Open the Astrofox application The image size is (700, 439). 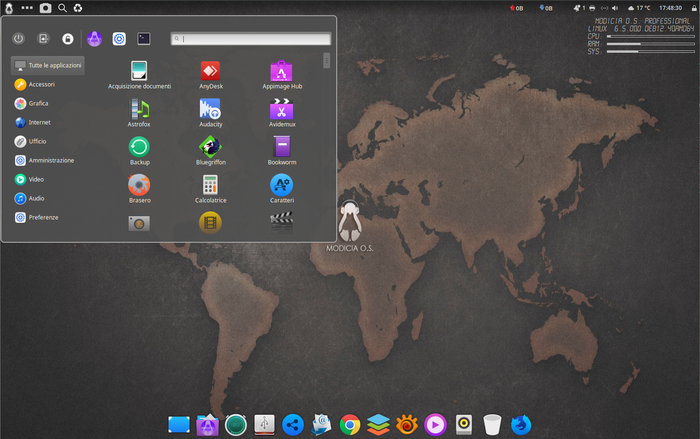pyautogui.click(x=139, y=110)
